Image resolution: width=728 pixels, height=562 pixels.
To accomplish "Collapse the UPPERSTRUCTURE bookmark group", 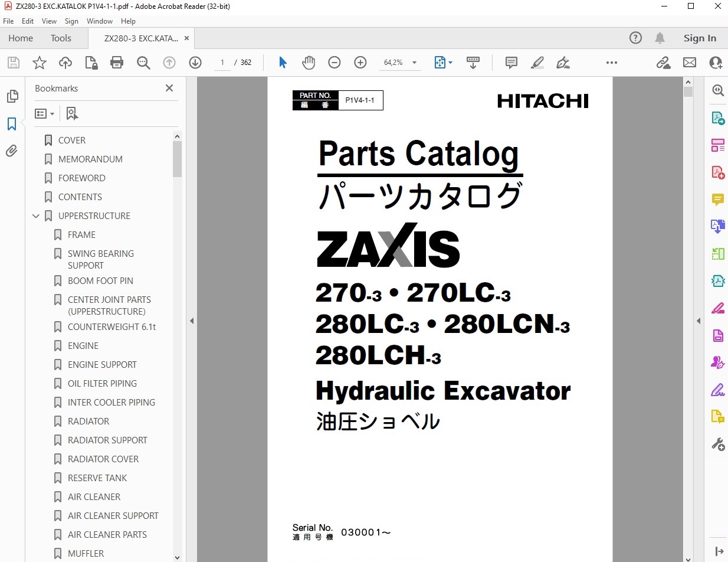I will pos(36,216).
